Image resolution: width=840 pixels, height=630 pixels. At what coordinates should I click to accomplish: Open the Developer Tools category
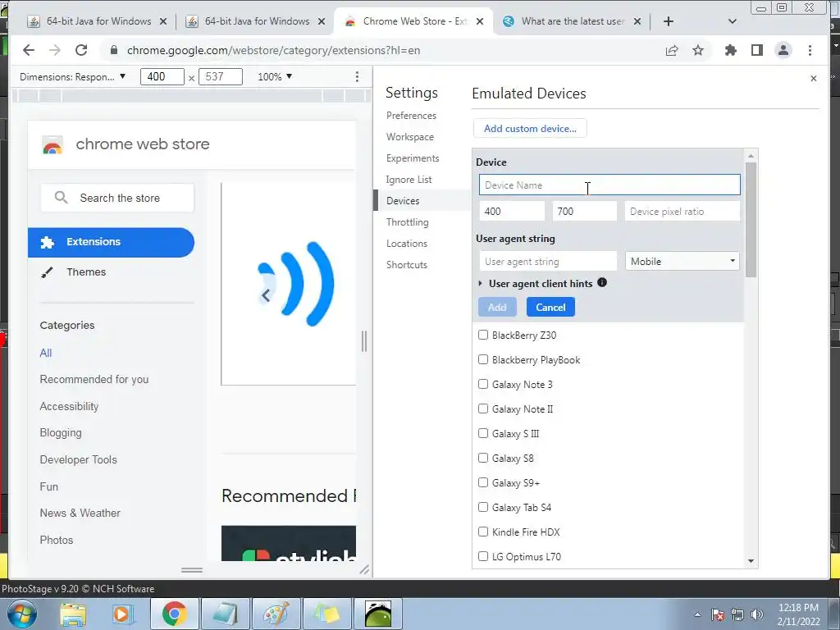(78, 459)
